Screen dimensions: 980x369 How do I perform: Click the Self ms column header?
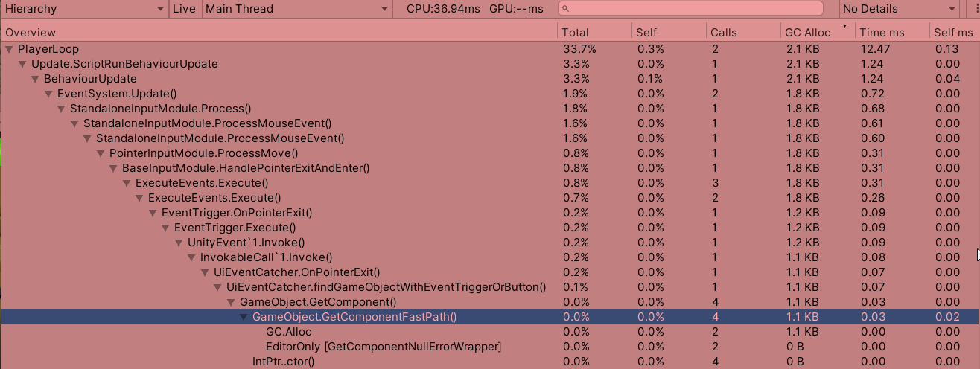pos(953,33)
